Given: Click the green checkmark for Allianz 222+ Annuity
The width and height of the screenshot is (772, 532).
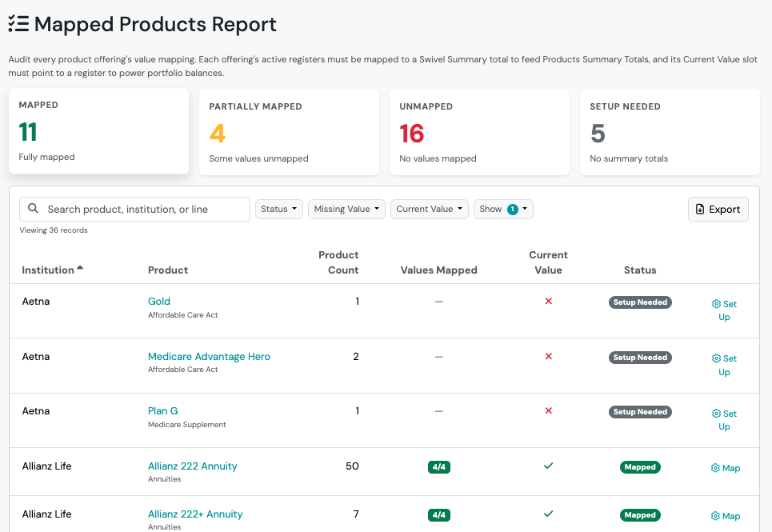Looking at the screenshot, I should pyautogui.click(x=548, y=514).
